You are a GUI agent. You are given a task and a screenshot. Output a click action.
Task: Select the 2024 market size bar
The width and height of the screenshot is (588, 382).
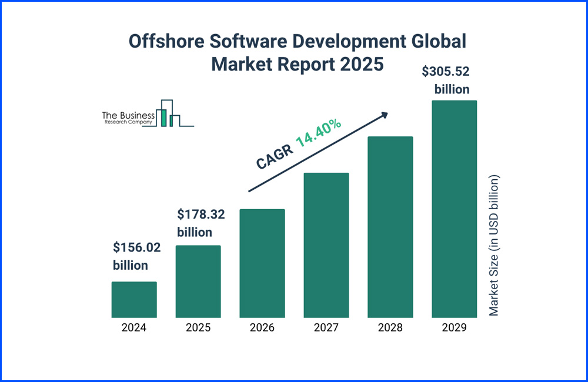point(133,300)
